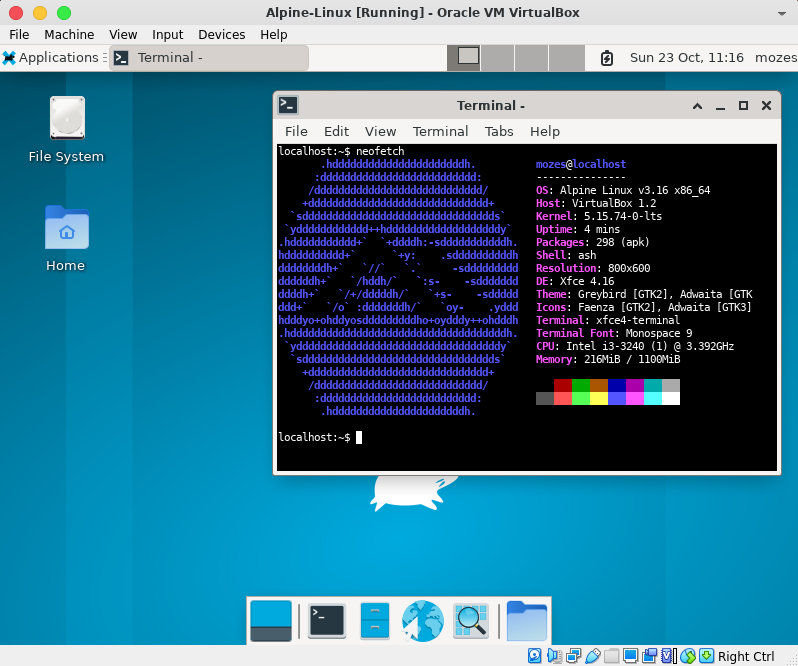Open the clock showing Sun 23 Oct, 11:16
798x666 pixels.
[x=687, y=57]
